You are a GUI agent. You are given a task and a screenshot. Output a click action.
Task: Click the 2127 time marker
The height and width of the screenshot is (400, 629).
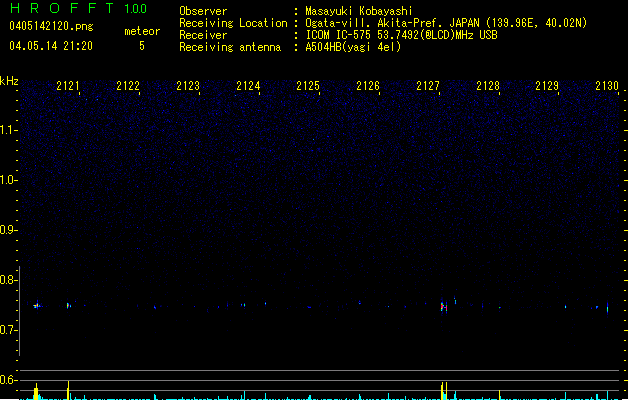[428, 86]
